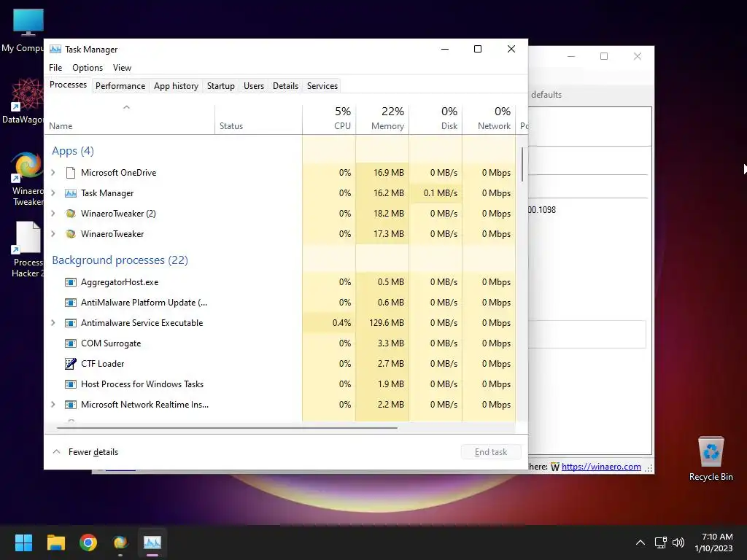Viewport: 747px width, 560px height.
Task: Expand the Microsoft OneDrive process group
Action: point(53,172)
